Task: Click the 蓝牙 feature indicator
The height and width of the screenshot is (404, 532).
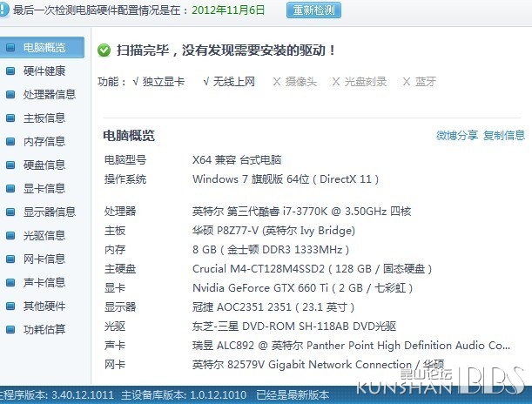Action: click(420, 82)
